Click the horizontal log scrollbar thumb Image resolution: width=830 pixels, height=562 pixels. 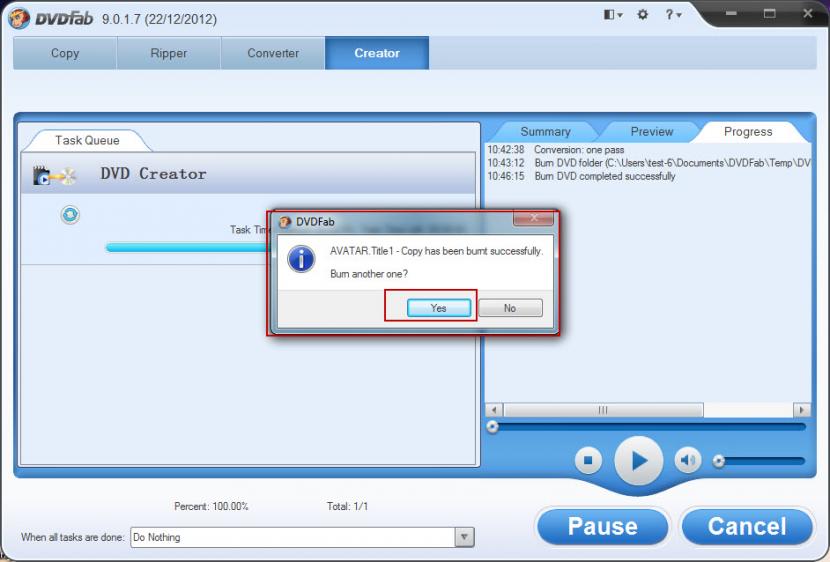pos(603,410)
